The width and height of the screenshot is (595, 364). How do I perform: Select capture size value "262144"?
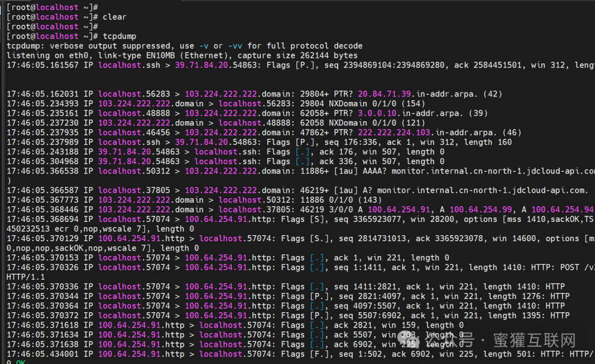[x=314, y=56]
